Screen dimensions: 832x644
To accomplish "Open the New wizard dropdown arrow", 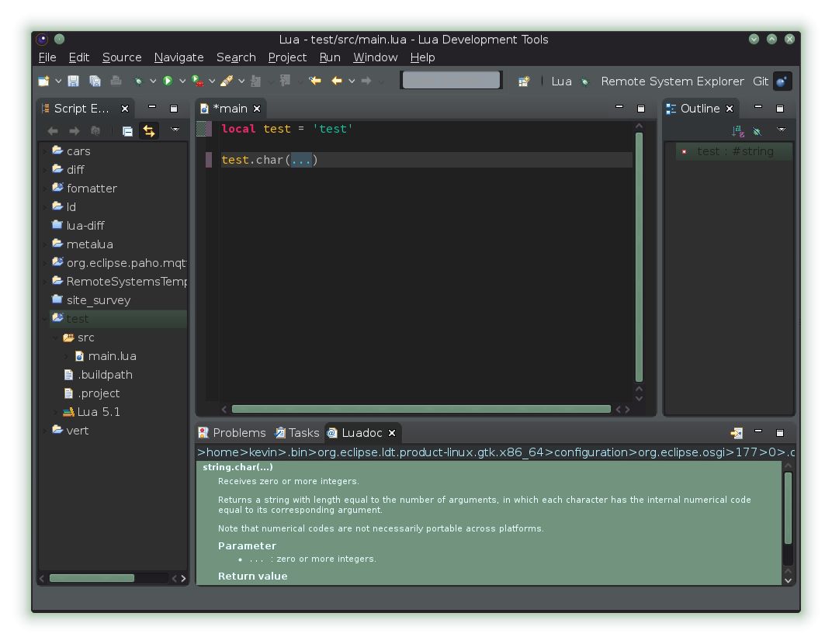I will 58,81.
